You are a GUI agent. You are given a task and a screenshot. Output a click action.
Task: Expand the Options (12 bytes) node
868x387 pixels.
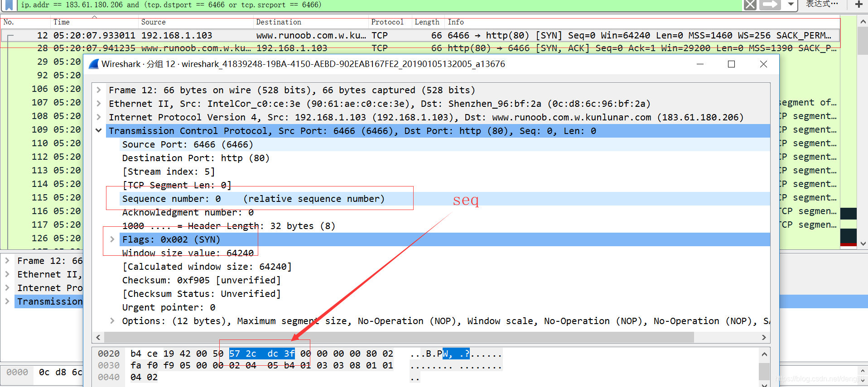pyautogui.click(x=112, y=321)
